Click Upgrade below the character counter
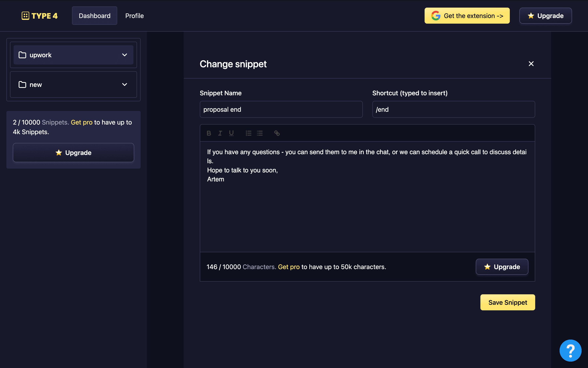Viewport: 588px width, 368px height. (502, 267)
